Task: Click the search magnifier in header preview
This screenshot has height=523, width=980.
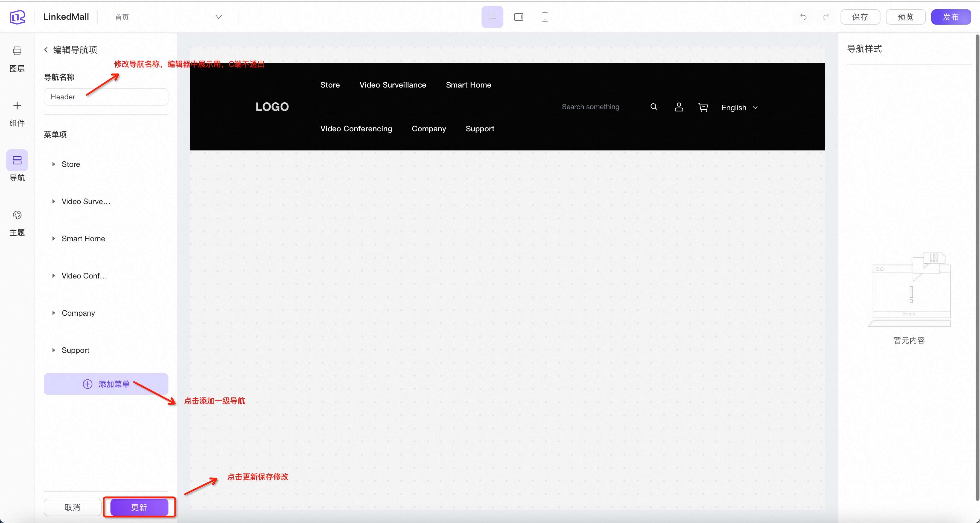Action: pyautogui.click(x=653, y=107)
